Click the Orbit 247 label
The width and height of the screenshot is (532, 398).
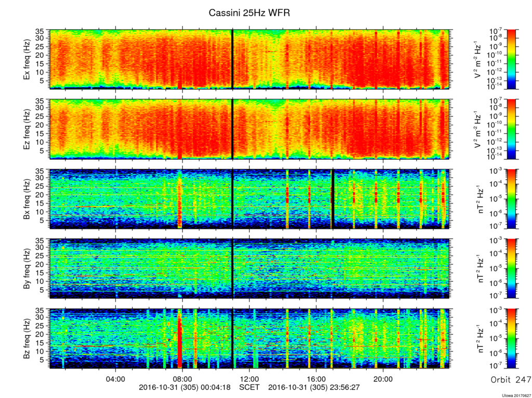click(511, 379)
